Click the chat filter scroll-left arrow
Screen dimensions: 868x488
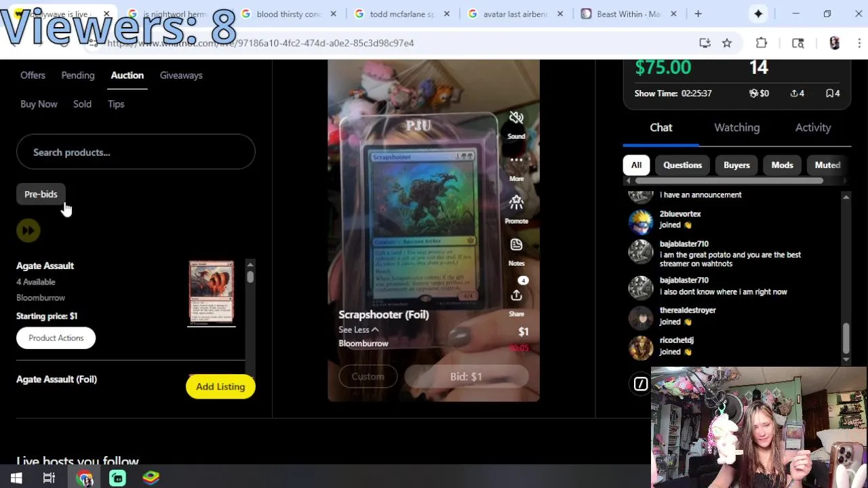click(x=628, y=180)
